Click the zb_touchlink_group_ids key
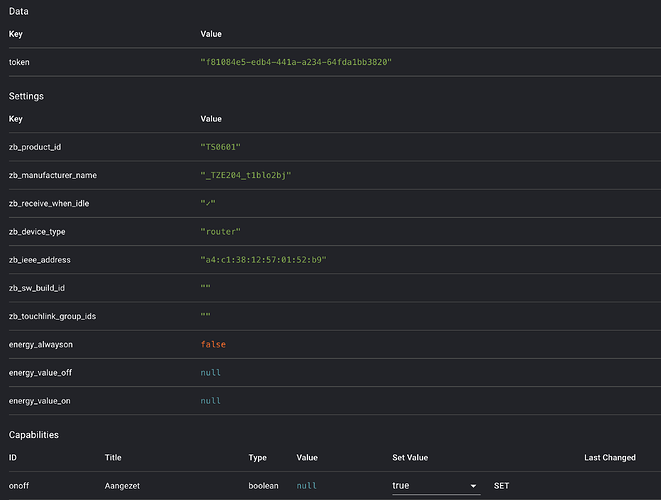Viewport: 661px width, 500px height. [x=52, y=316]
